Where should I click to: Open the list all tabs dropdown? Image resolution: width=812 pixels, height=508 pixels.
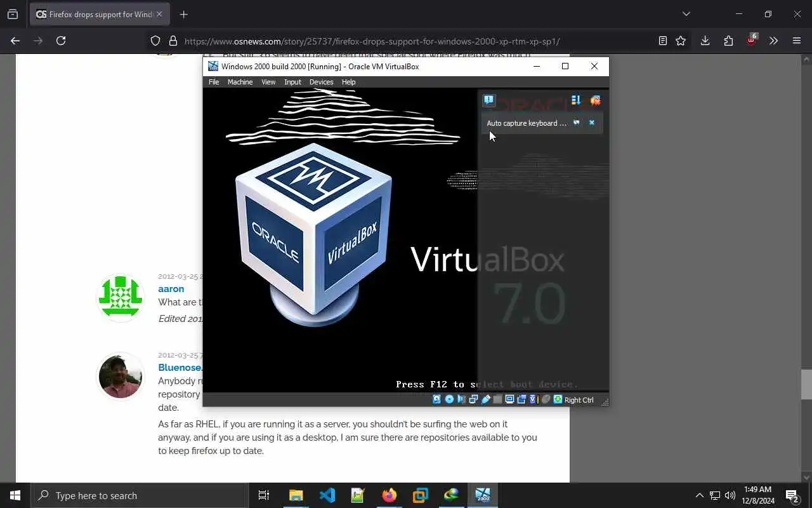[686, 14]
